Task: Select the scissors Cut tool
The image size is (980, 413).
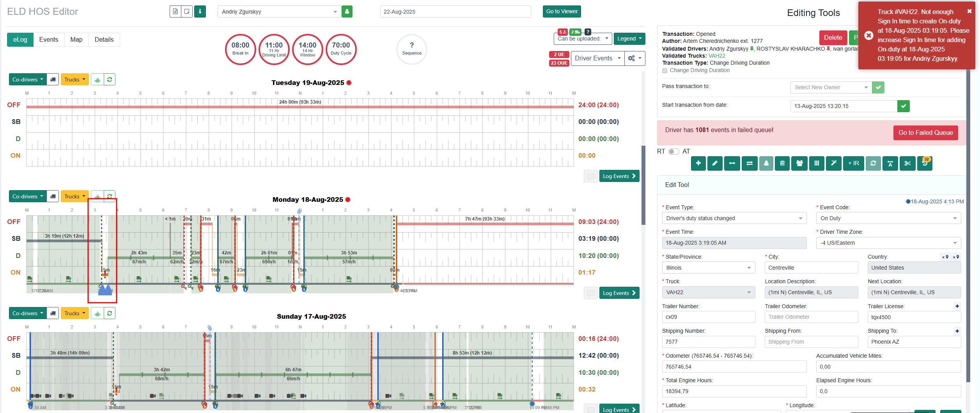Action: pyautogui.click(x=907, y=163)
